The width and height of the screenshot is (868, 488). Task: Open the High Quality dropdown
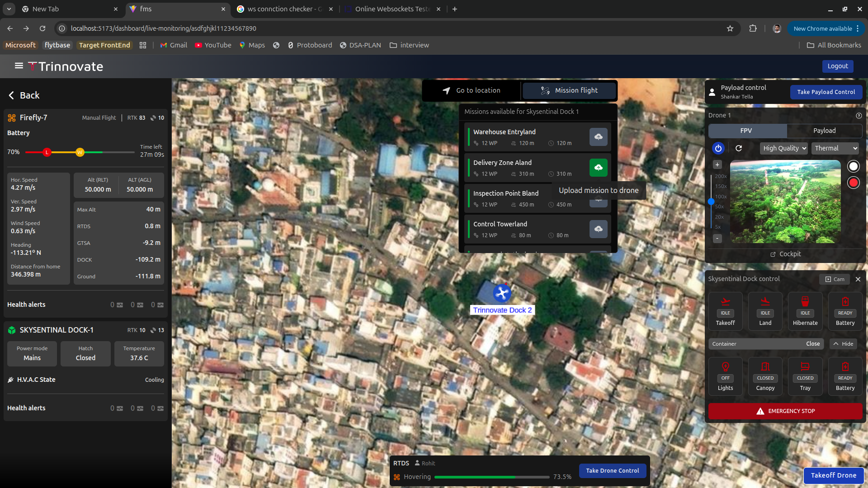pos(784,148)
